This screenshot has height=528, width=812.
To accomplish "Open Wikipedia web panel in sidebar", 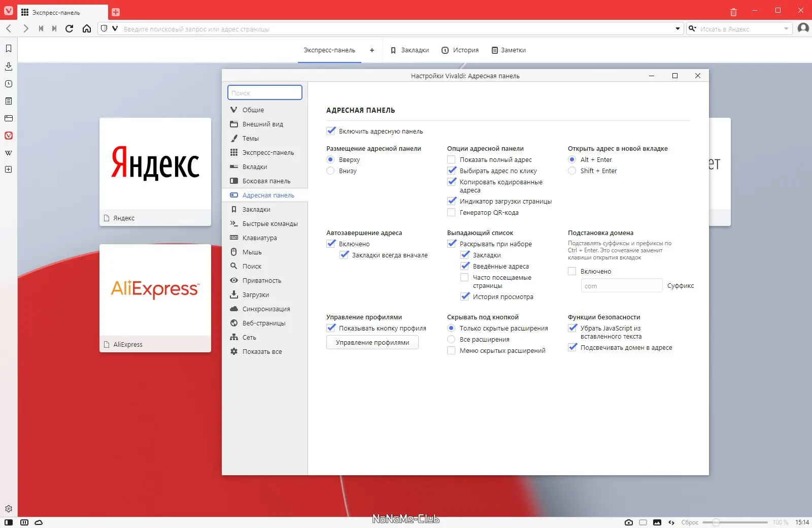I will tap(9, 153).
